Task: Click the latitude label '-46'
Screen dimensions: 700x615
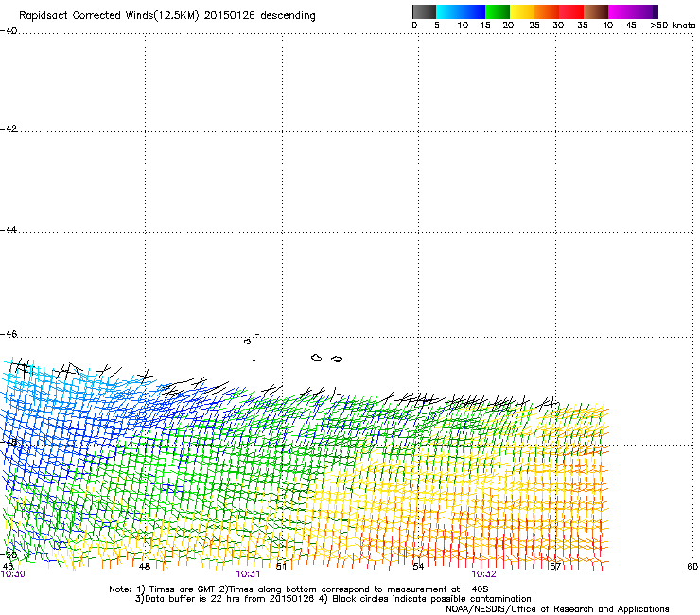Action: [9, 334]
